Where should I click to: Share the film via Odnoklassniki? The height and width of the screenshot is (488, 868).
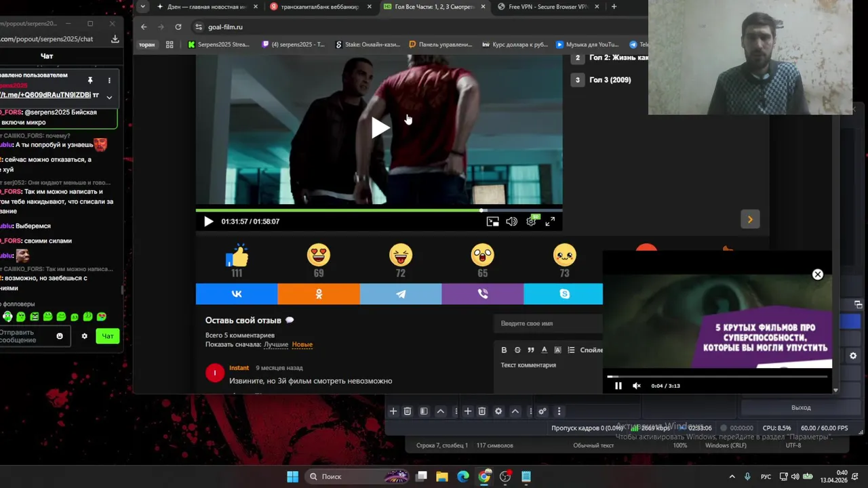[319, 294]
